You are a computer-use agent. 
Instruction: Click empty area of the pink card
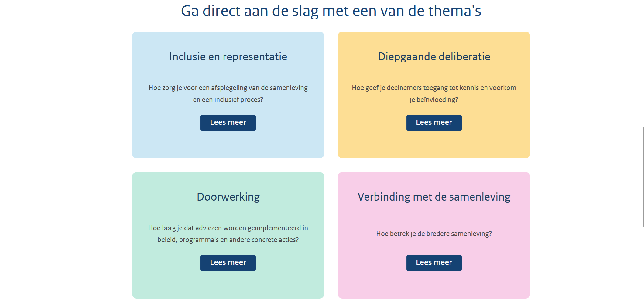tap(434, 285)
